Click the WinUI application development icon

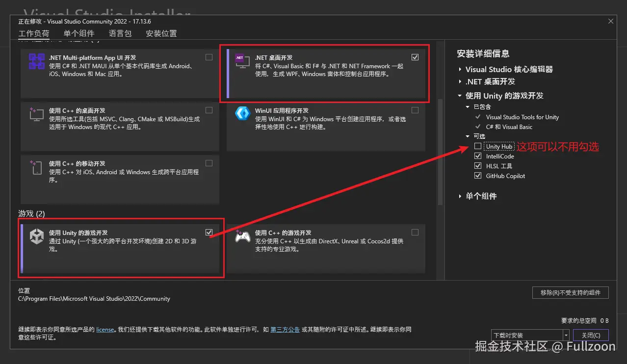pyautogui.click(x=242, y=113)
